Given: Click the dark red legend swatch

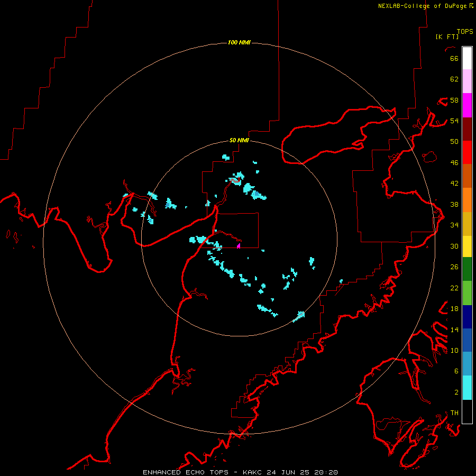Looking at the screenshot, I should pyautogui.click(x=467, y=129).
